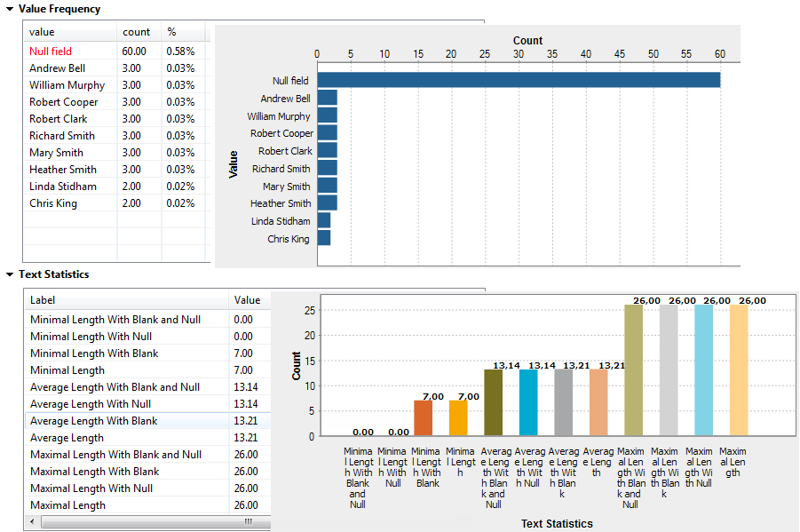Click the % column header
This screenshot has height=532, width=800.
coord(172,34)
